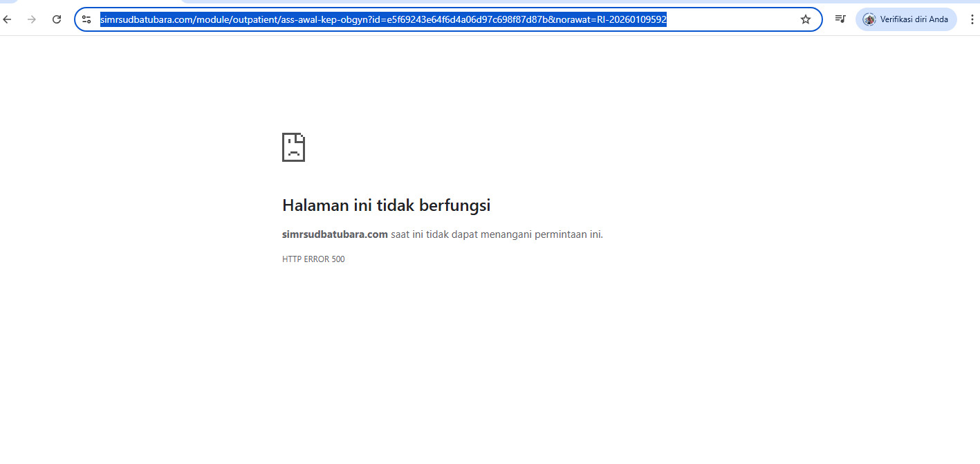This screenshot has width=980, height=464.
Task: Click the "Halaman ini tidak berfungsi" heading
Action: pyautogui.click(x=387, y=205)
